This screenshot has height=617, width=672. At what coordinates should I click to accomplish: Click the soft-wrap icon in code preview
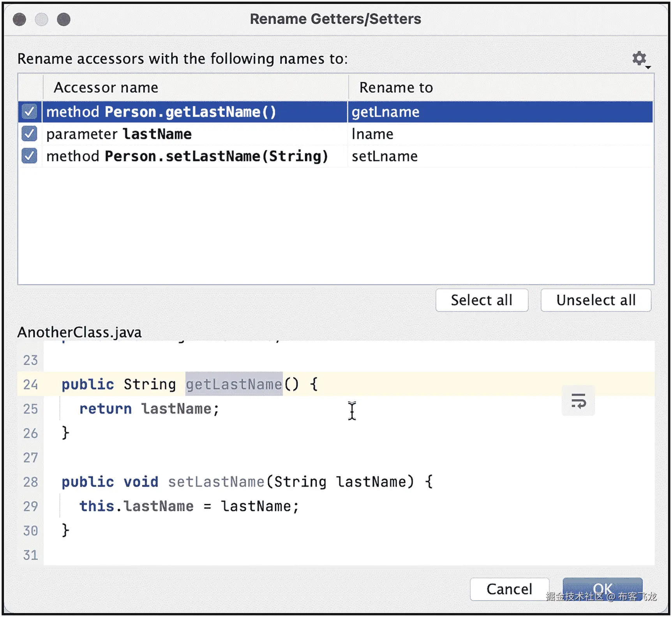578,401
